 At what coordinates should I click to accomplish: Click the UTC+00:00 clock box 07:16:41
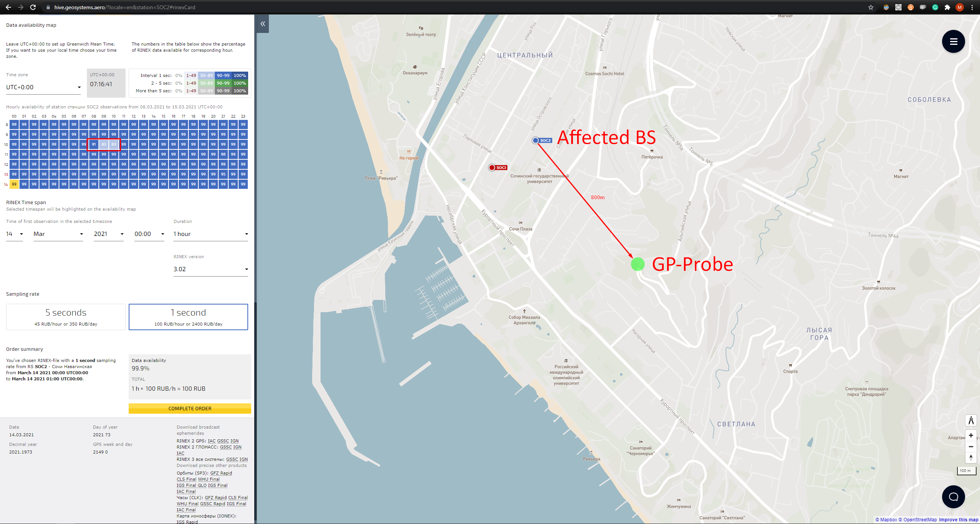[x=106, y=83]
